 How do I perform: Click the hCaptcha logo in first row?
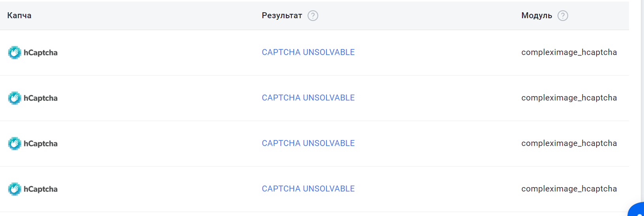[x=15, y=52]
